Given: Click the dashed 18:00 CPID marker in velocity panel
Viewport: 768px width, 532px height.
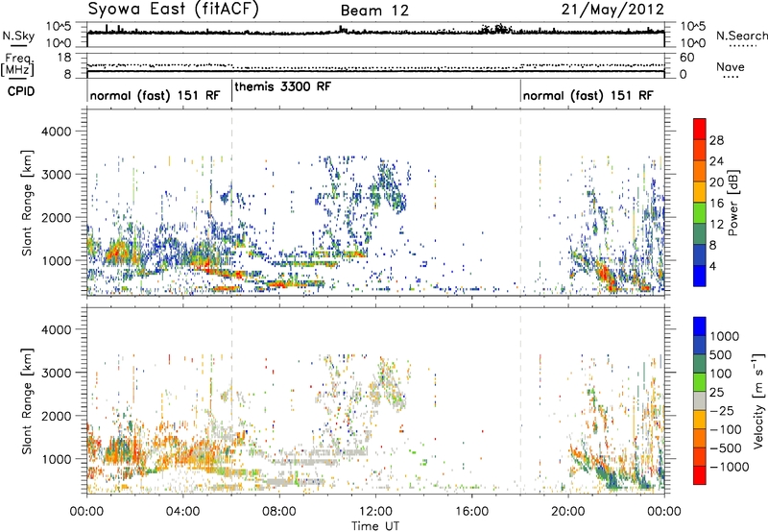Looking at the screenshot, I should click(520, 400).
